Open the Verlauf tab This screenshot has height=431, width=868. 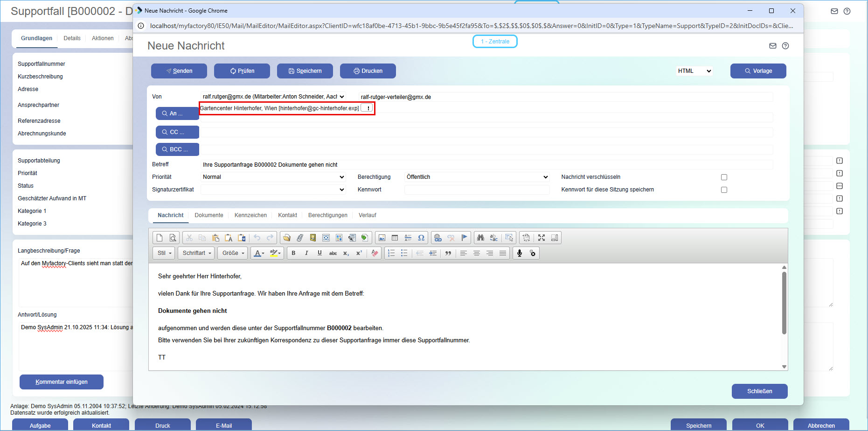[x=367, y=215]
